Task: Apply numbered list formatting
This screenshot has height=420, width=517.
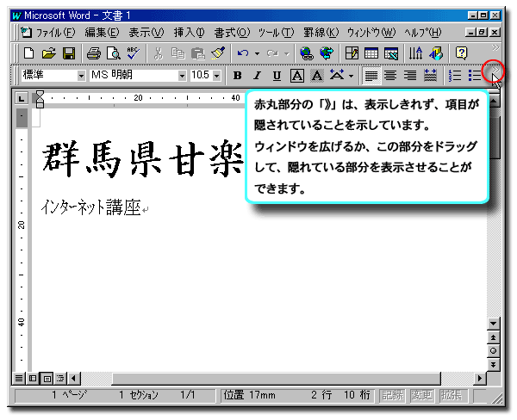Action: [455, 76]
